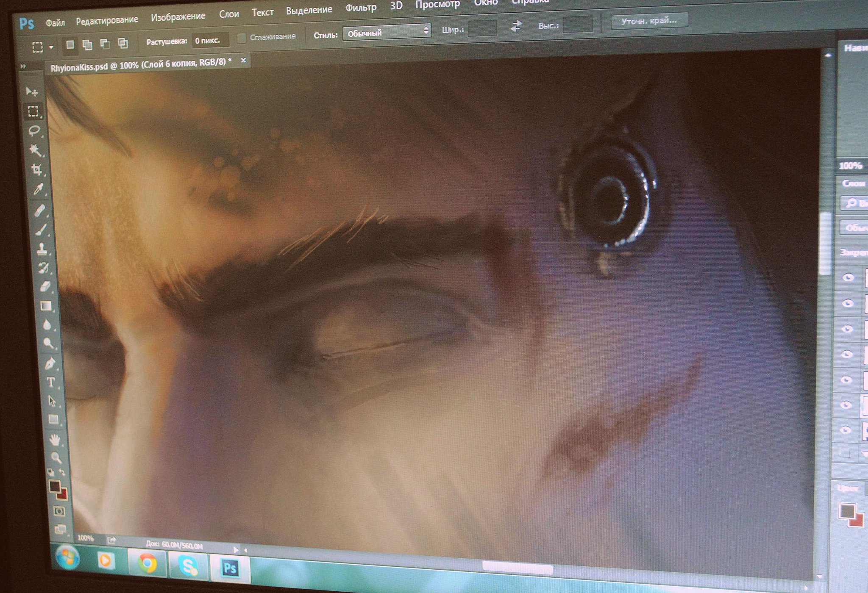Viewport: 868px width, 593px height.
Task: Toggle Quick Mask mode
Action: point(59,511)
